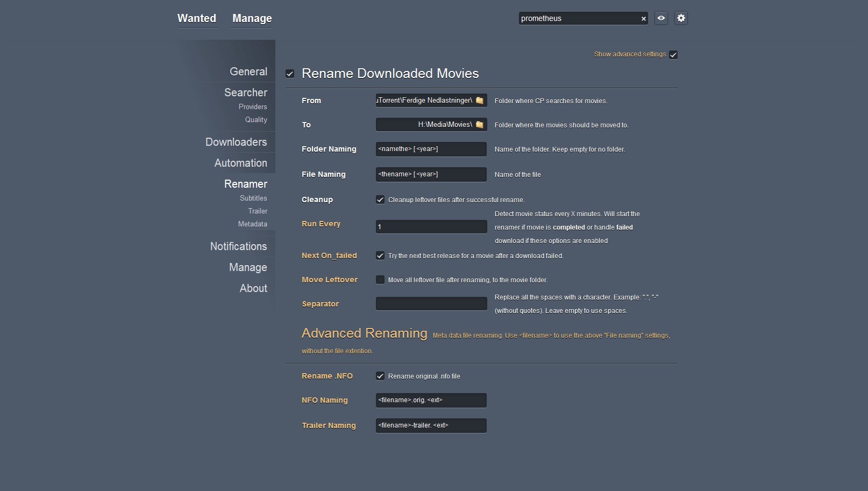Screen dimensions: 868x491
Task: Uncheck Cleanup leftover files checkbox
Action: tap(380, 200)
